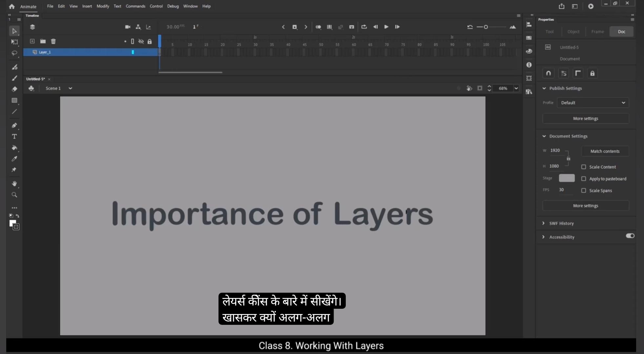Step forward one frame
The width and height of the screenshot is (644, 354).
[x=397, y=27]
